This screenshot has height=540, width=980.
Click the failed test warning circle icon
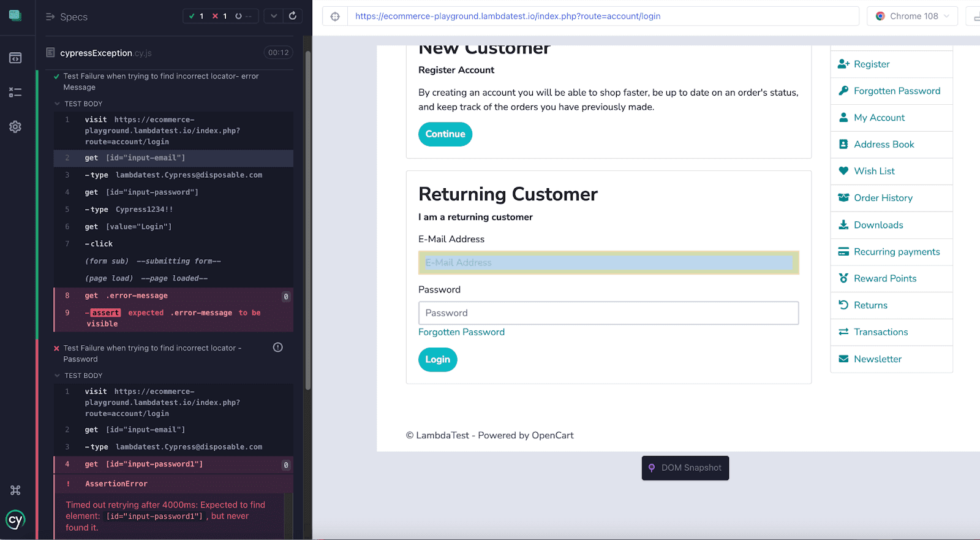pyautogui.click(x=277, y=348)
